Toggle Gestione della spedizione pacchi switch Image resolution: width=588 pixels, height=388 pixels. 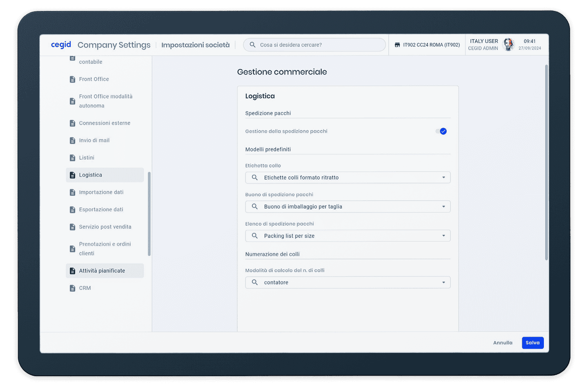pyautogui.click(x=441, y=131)
